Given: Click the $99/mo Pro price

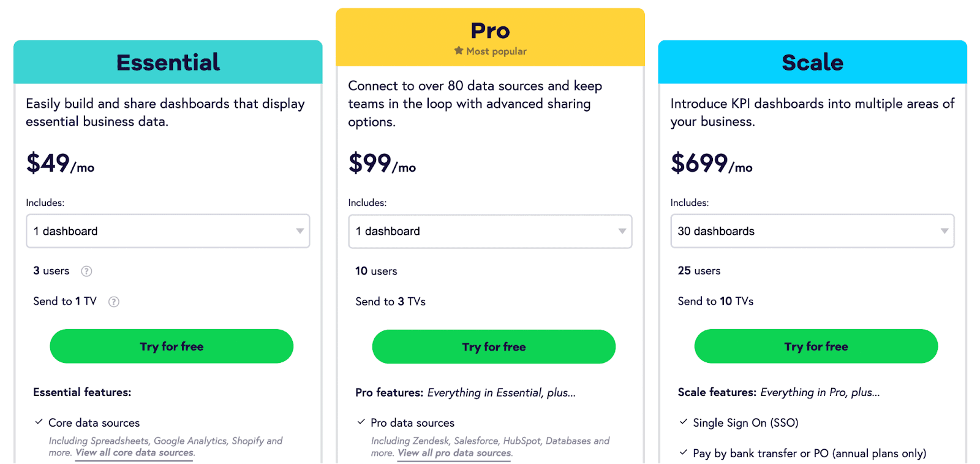Looking at the screenshot, I should point(382,164).
